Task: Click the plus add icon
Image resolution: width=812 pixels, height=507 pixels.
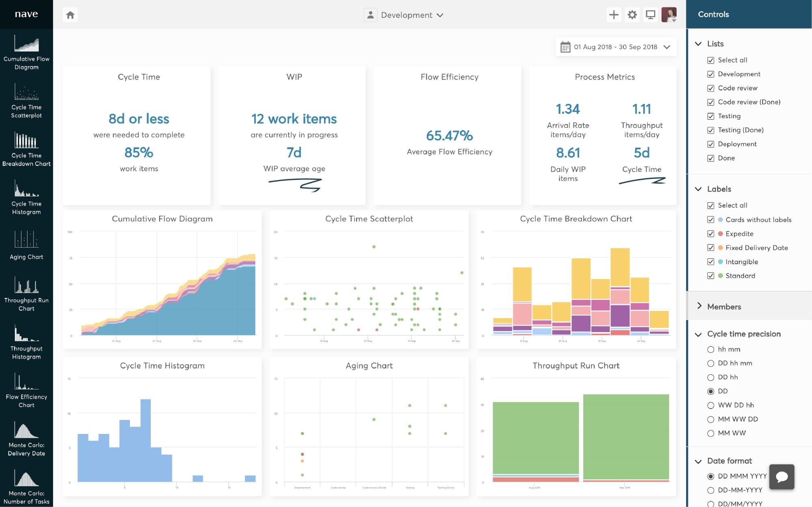Action: 613,15
